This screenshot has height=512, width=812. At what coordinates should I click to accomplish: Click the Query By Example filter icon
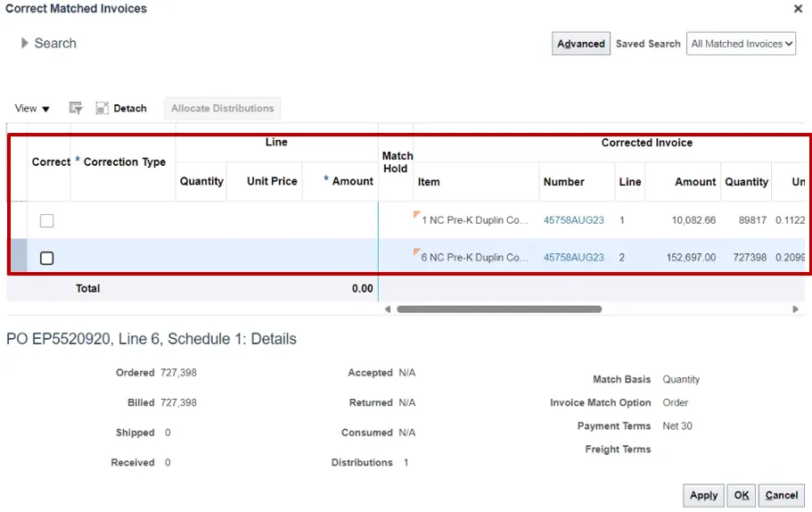tap(76, 108)
